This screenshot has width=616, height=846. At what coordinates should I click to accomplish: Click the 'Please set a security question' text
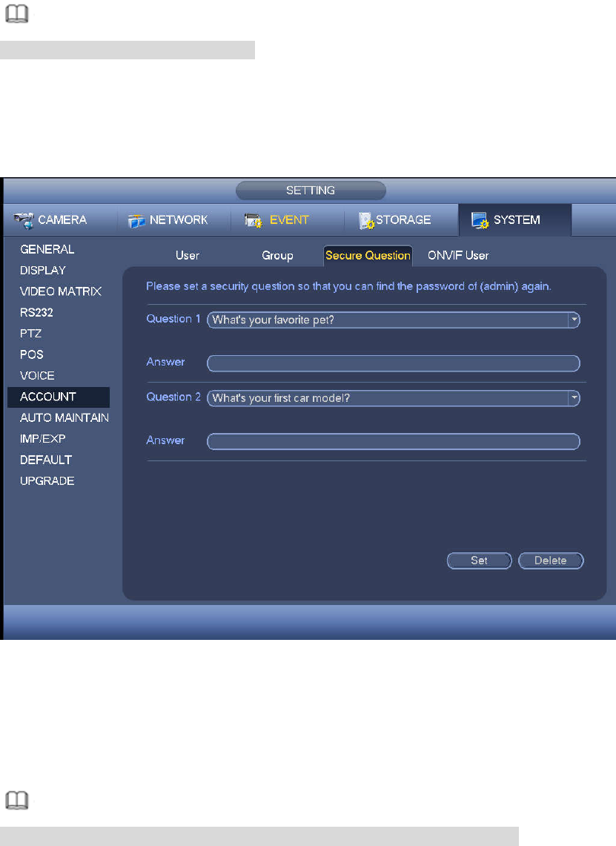(x=348, y=286)
